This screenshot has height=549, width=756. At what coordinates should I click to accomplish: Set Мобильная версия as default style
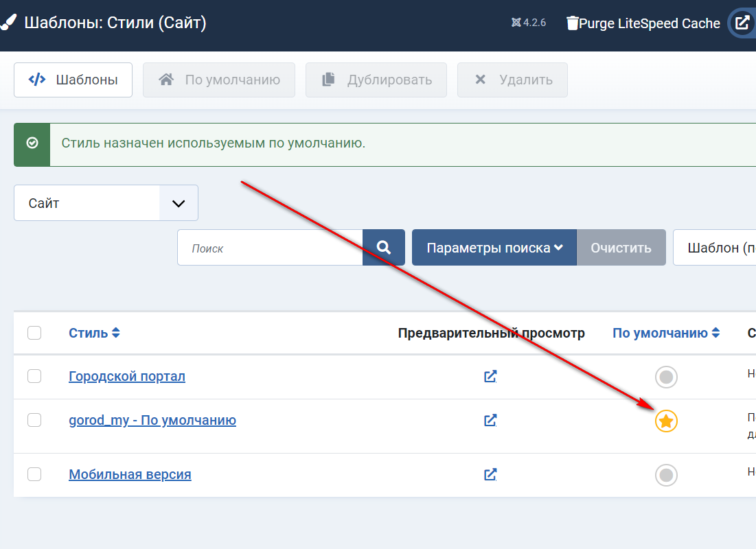coord(665,475)
